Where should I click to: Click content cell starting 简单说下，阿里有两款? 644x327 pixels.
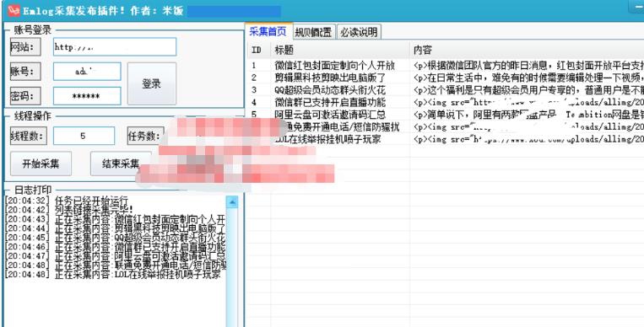(528, 115)
